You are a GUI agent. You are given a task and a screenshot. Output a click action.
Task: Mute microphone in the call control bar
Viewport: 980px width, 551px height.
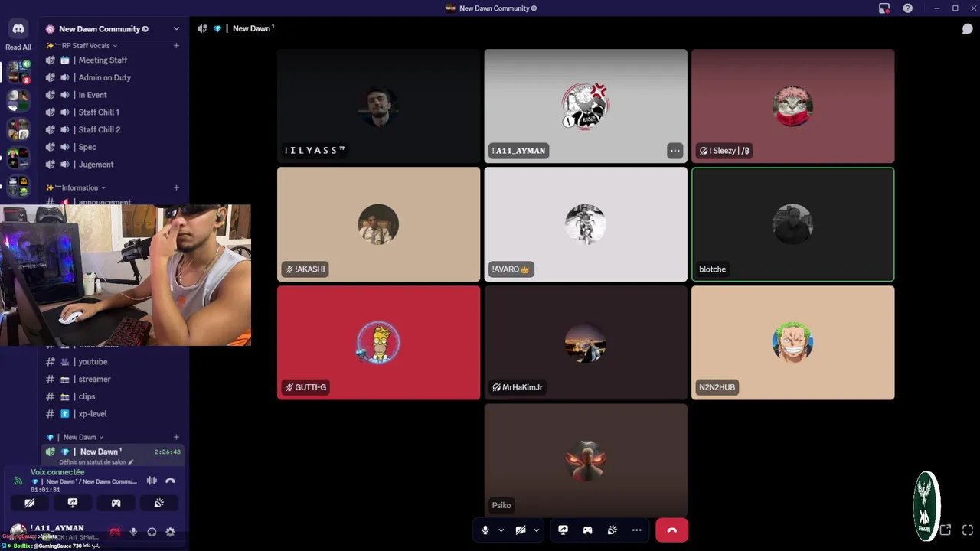pyautogui.click(x=485, y=530)
